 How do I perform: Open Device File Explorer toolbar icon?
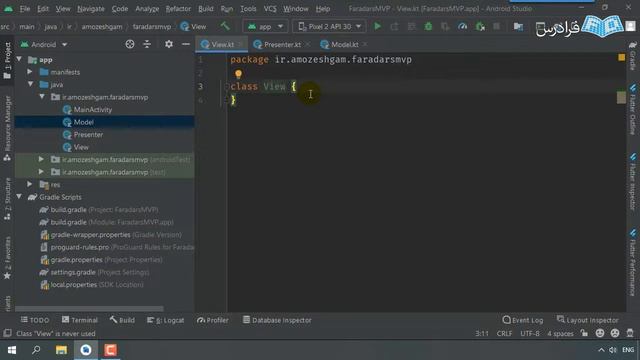click(518, 27)
